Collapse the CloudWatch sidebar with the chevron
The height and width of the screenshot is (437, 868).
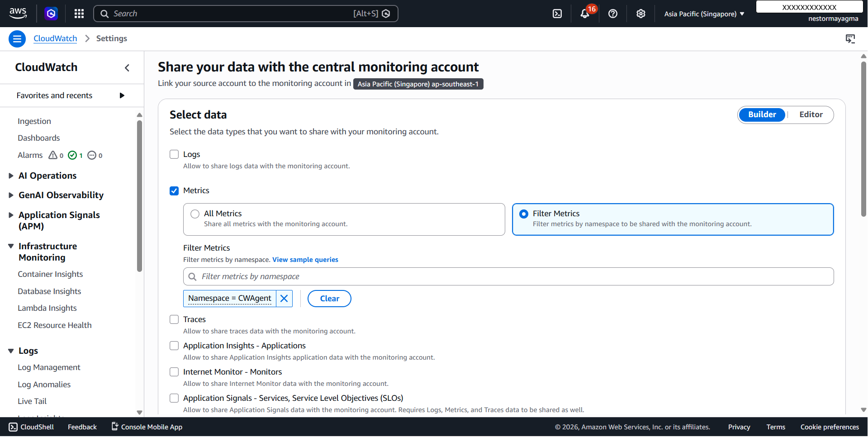click(x=127, y=68)
